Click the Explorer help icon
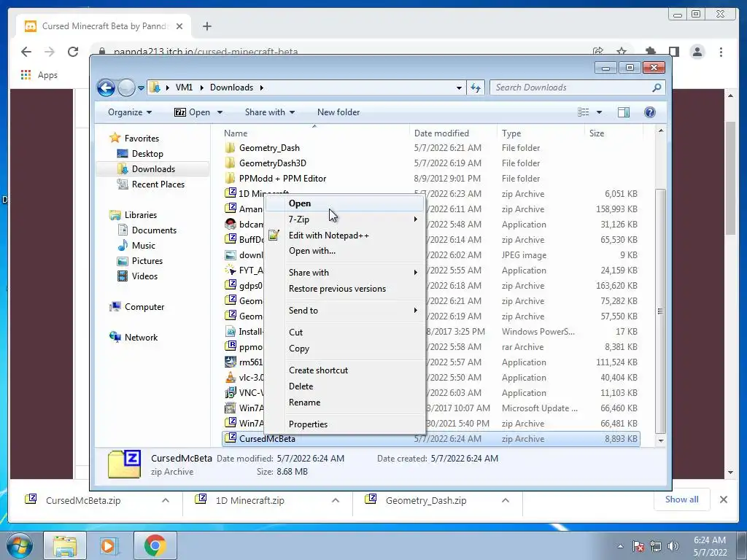The width and height of the screenshot is (747, 560). (x=650, y=112)
